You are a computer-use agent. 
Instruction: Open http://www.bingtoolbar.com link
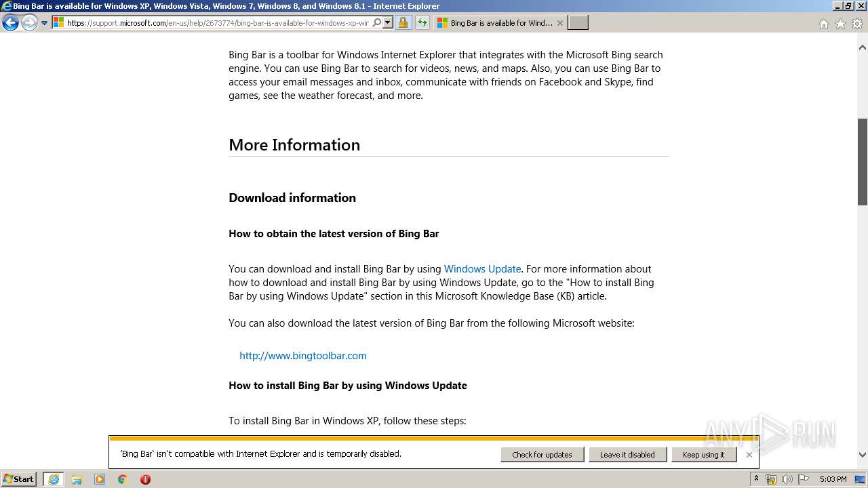click(x=303, y=356)
